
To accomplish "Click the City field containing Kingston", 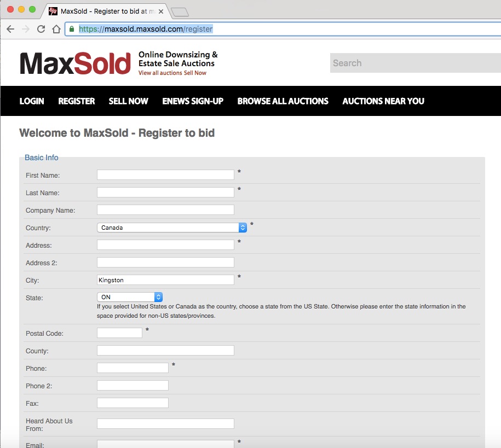I will click(165, 280).
